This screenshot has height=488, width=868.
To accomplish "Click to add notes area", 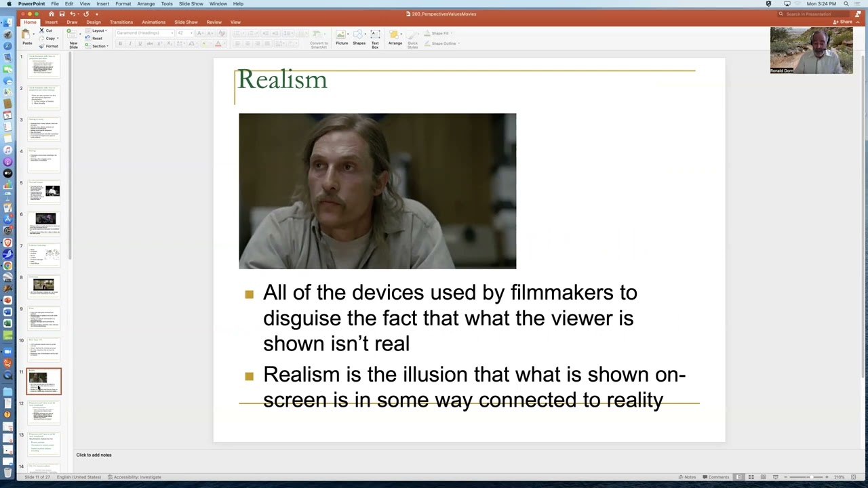I will (x=94, y=455).
